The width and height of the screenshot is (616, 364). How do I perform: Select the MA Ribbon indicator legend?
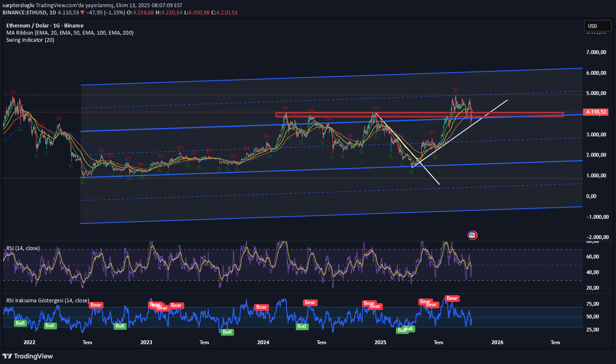tap(70, 33)
